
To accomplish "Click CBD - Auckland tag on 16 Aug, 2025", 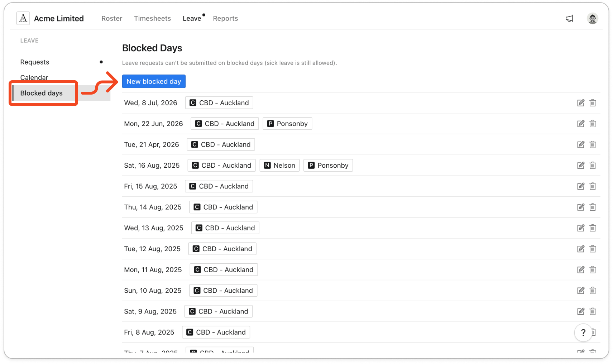I will (222, 165).
